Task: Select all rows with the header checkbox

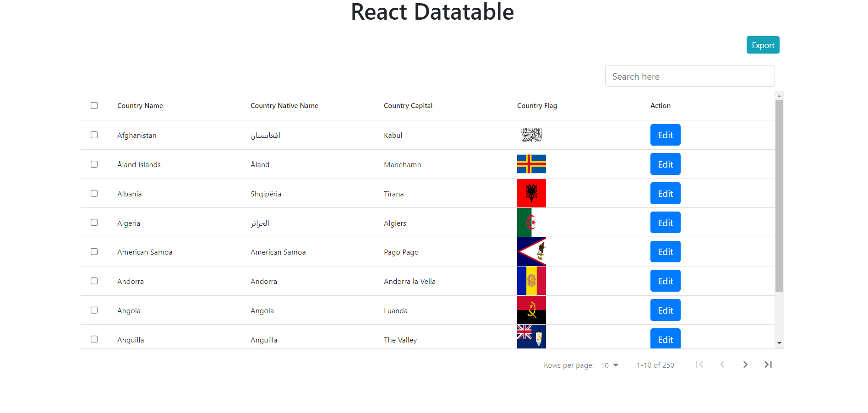Action: [94, 105]
